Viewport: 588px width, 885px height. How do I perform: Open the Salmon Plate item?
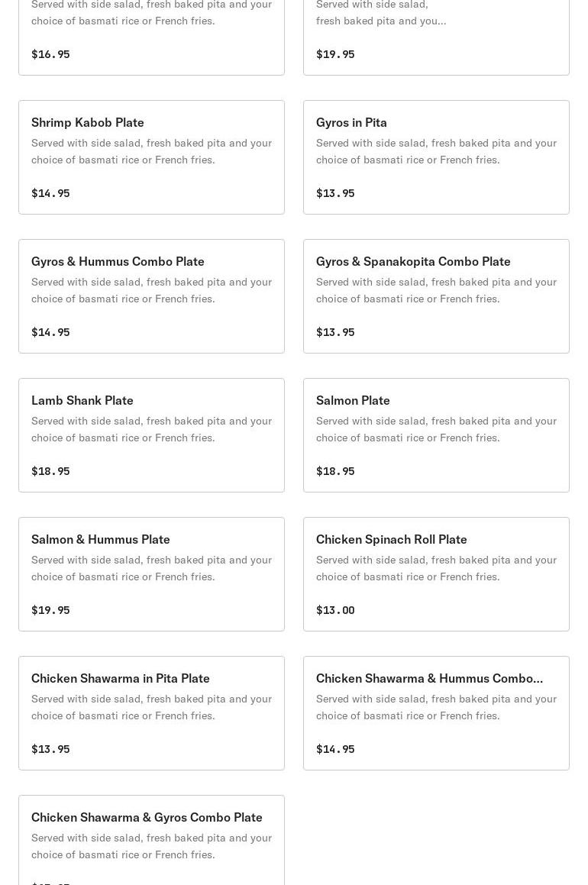(436, 435)
